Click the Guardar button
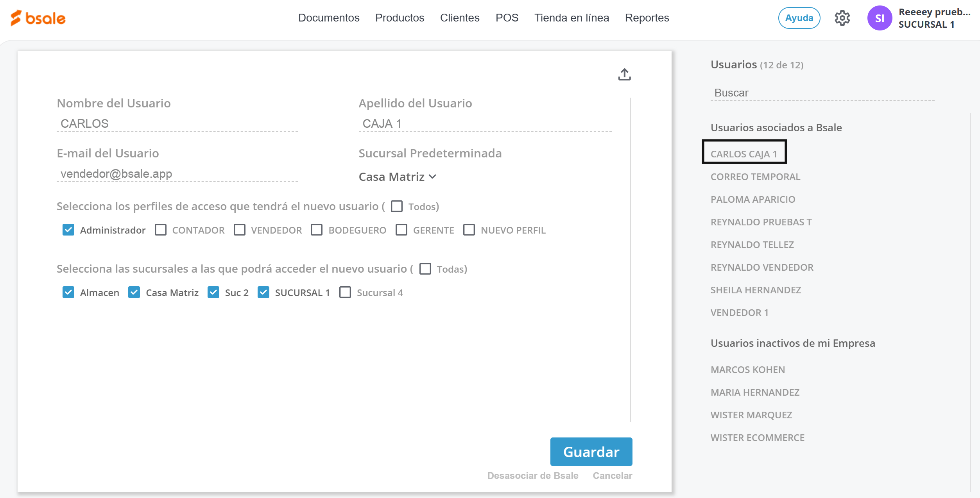Screen dimensions: 980x498 tap(591, 452)
